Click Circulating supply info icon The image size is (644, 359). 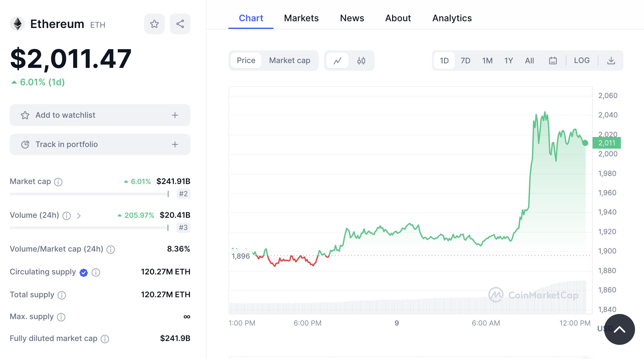tap(96, 272)
